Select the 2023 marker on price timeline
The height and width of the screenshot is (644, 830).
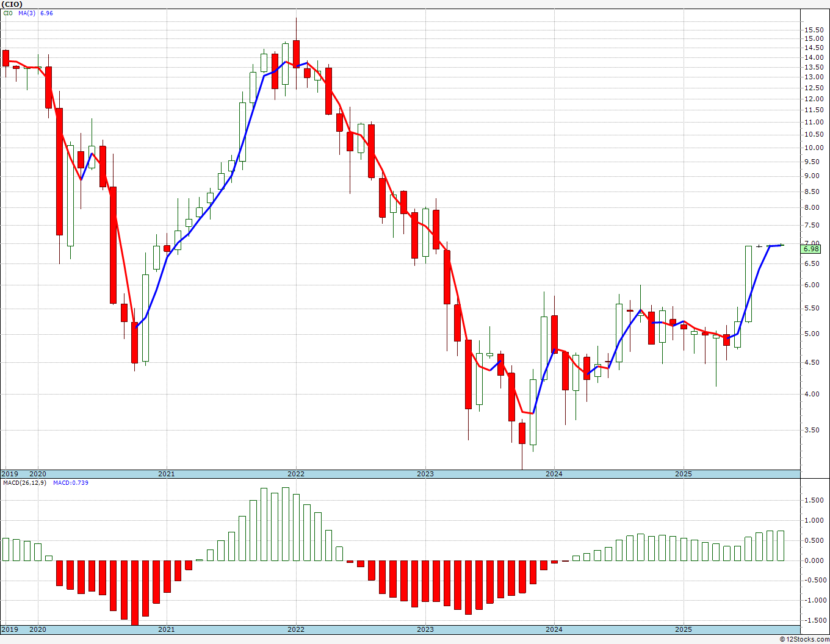click(x=425, y=474)
